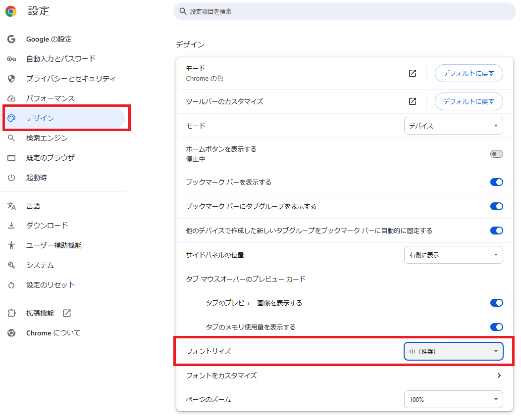Disable ブックマーク バーを表示する
Image resolution: width=521 pixels, height=420 pixels.
pyautogui.click(x=496, y=182)
